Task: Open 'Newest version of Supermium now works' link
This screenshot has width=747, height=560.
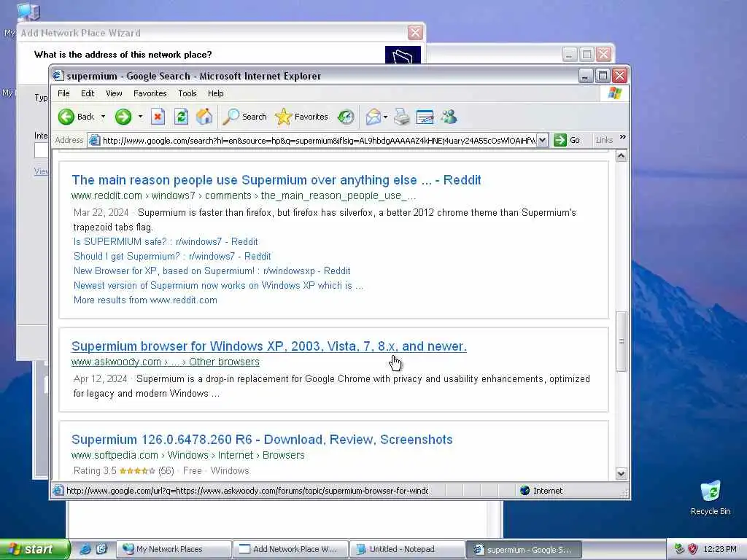Action: coord(218,285)
